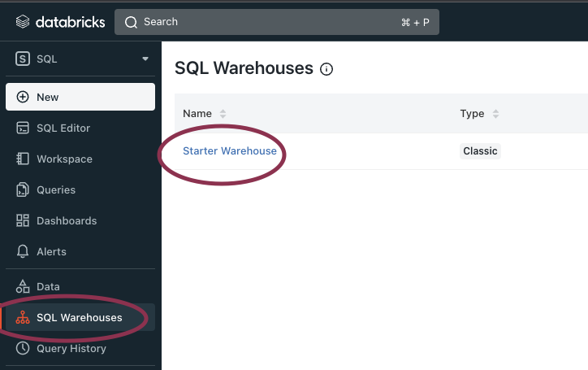Screen dimensions: 588x370
Task: Open the SQL Editor page
Action: point(80,128)
